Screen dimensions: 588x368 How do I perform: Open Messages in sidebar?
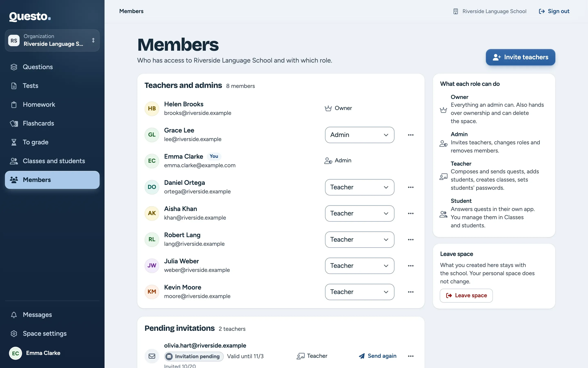coord(52,315)
